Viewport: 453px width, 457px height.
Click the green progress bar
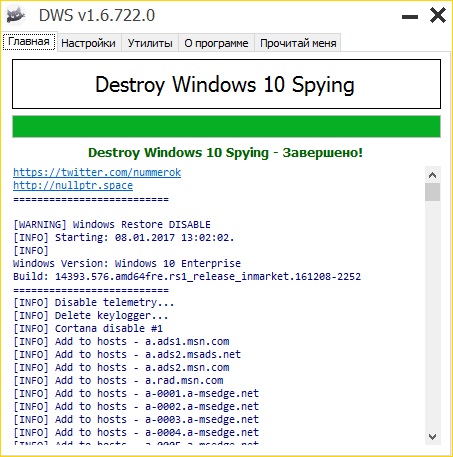(226, 127)
